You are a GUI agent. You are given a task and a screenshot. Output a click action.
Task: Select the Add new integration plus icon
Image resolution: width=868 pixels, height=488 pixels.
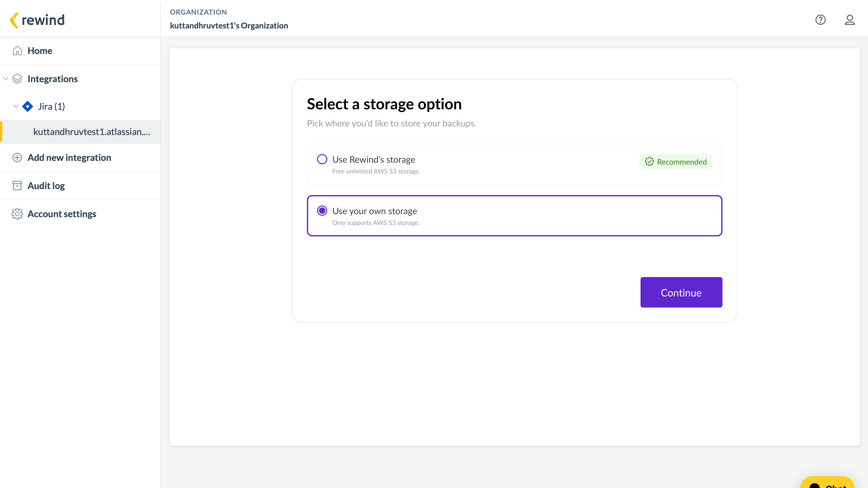[17, 157]
